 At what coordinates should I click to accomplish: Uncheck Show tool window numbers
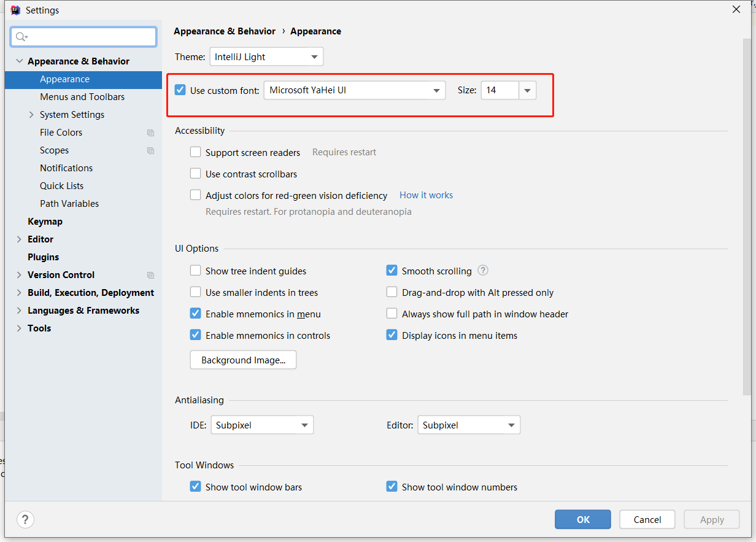(x=392, y=487)
